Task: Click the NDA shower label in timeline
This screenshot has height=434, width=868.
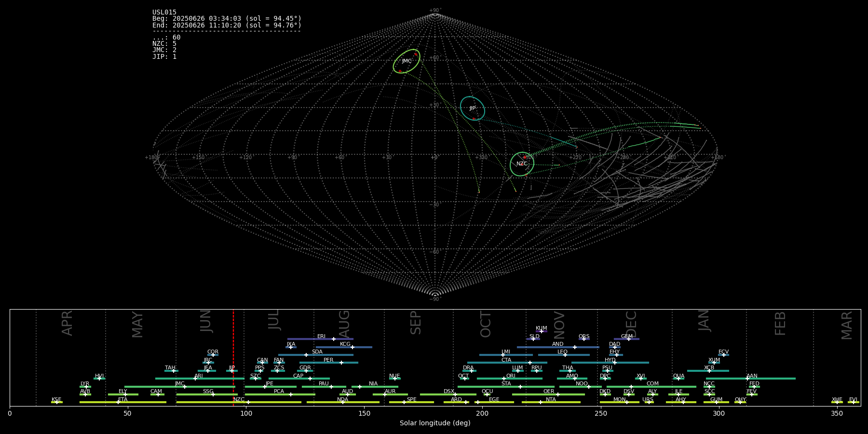Action: (x=343, y=399)
